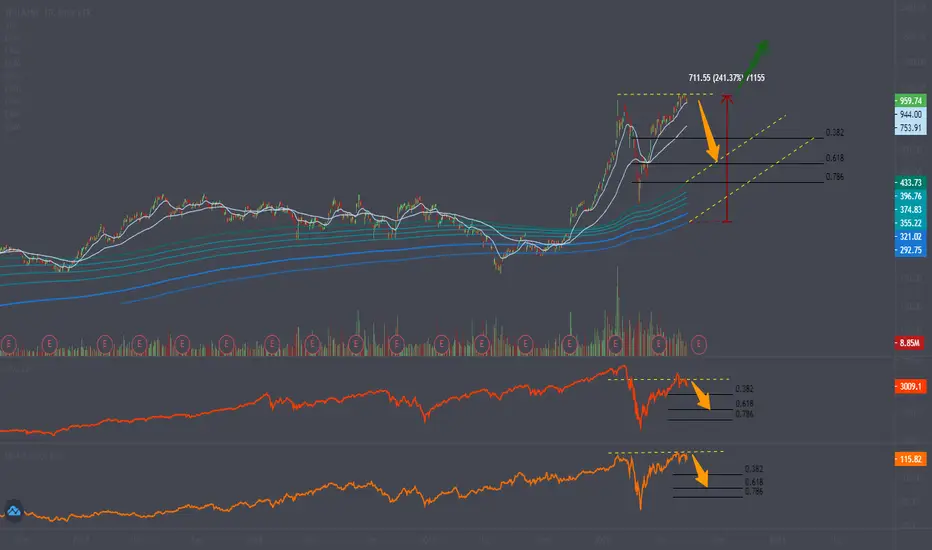This screenshot has height=550, width=932.
Task: Select 0.786 Fibonacci label in the 3009.1 pane
Action: pos(744,414)
